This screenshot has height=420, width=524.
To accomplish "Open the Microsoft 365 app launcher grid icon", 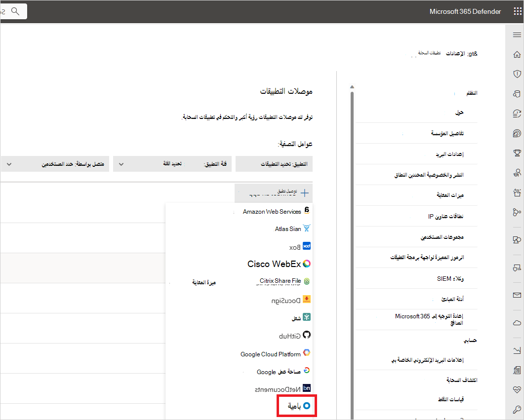I will [x=518, y=11].
